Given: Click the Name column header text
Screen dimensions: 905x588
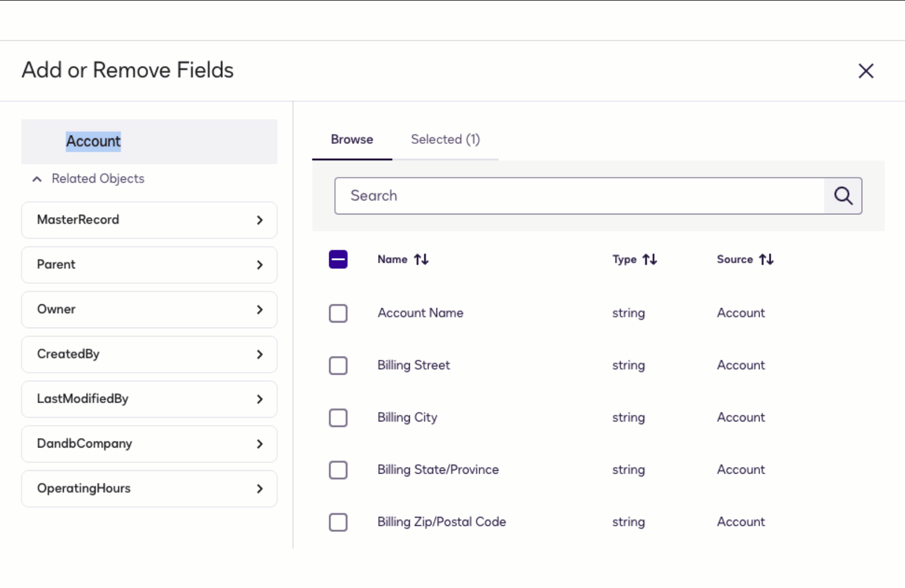Looking at the screenshot, I should [393, 259].
